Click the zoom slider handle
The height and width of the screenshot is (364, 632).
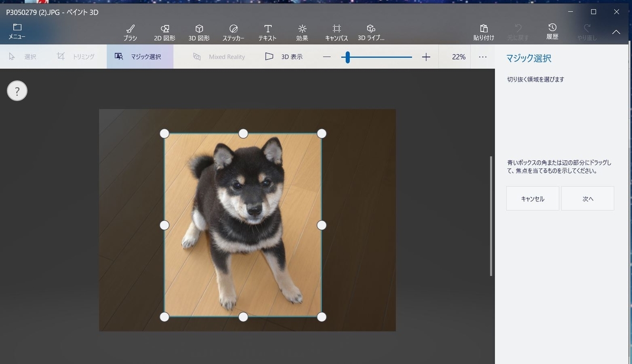[348, 57]
